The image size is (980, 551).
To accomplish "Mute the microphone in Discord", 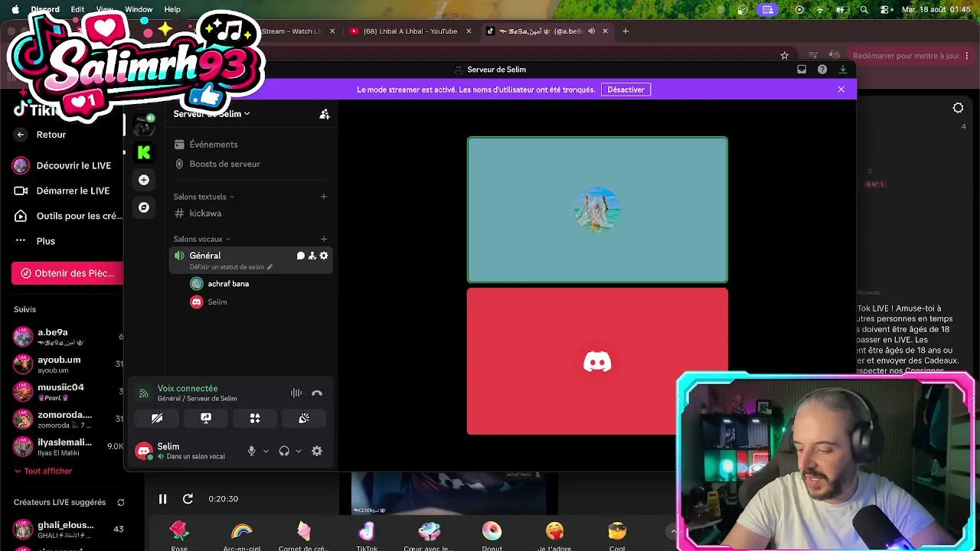I will [251, 452].
